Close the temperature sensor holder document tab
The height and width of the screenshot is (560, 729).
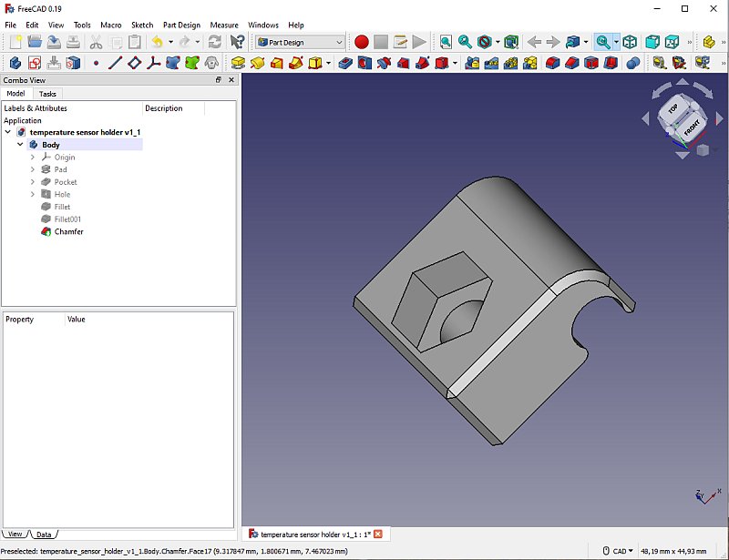point(378,534)
